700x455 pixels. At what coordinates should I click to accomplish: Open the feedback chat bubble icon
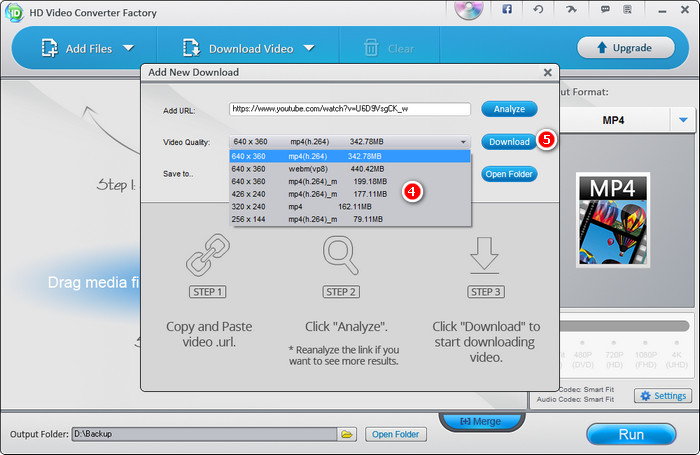[x=605, y=9]
